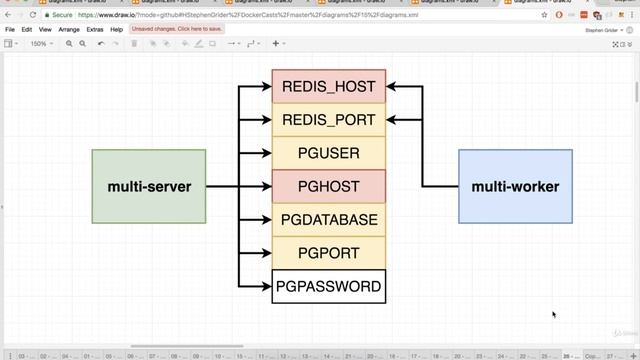Open the connection arrow style dropdown
The image size is (640, 360).
tap(234, 43)
